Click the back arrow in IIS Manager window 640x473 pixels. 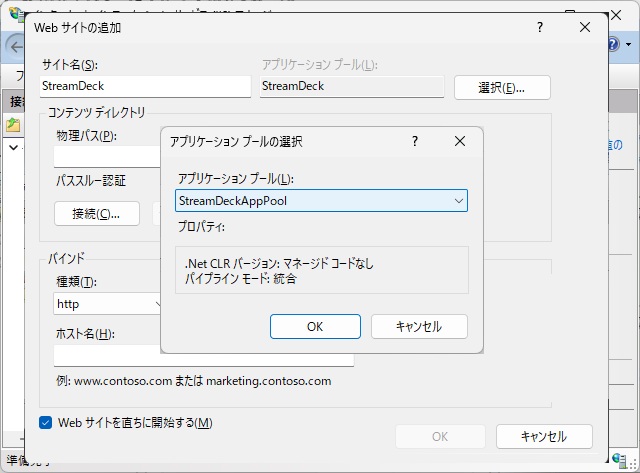[16, 47]
